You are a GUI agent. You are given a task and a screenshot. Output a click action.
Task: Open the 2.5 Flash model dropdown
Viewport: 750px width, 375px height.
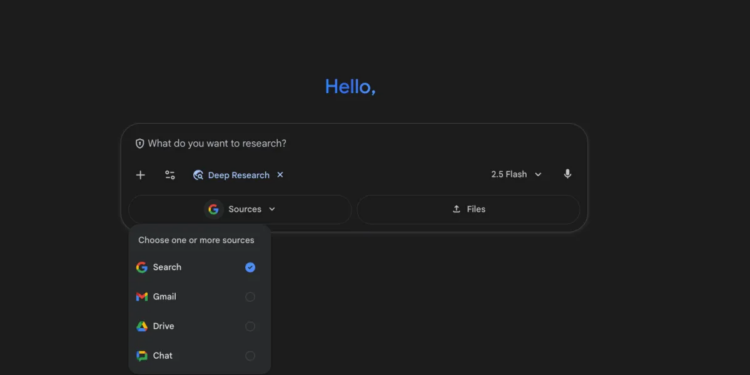(x=516, y=175)
